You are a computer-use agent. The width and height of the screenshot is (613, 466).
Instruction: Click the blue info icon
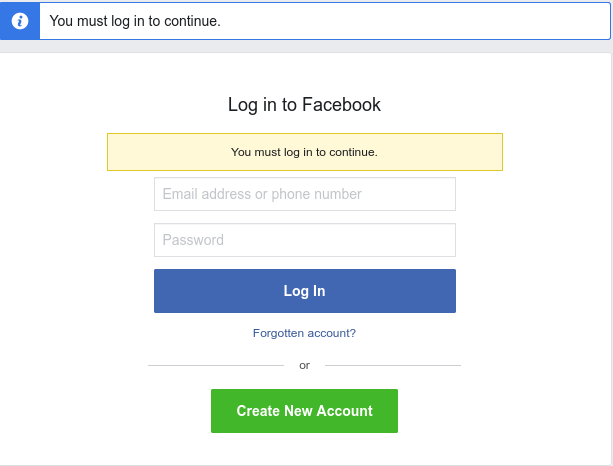coord(20,20)
